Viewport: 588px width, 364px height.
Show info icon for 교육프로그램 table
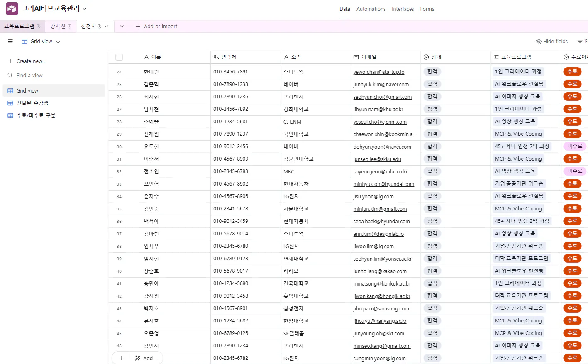tap(39, 26)
